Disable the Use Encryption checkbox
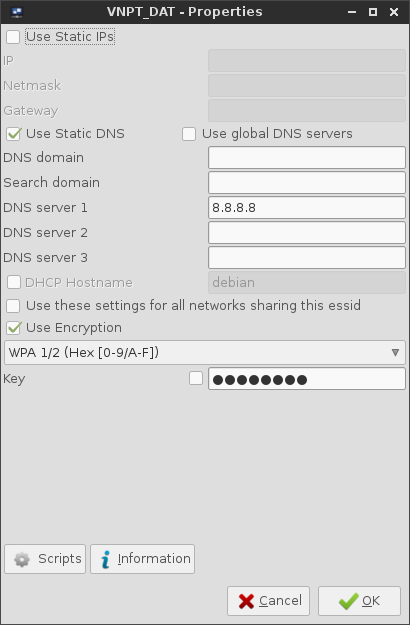The image size is (410, 625). (x=13, y=328)
